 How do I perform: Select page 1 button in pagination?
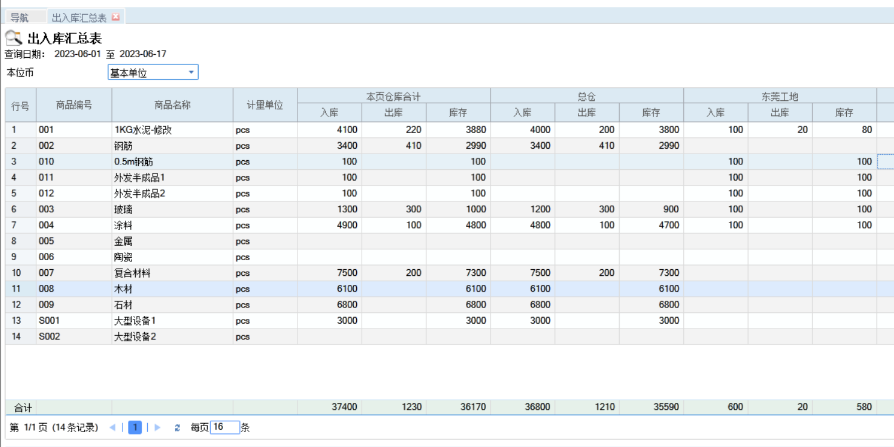[x=134, y=428]
